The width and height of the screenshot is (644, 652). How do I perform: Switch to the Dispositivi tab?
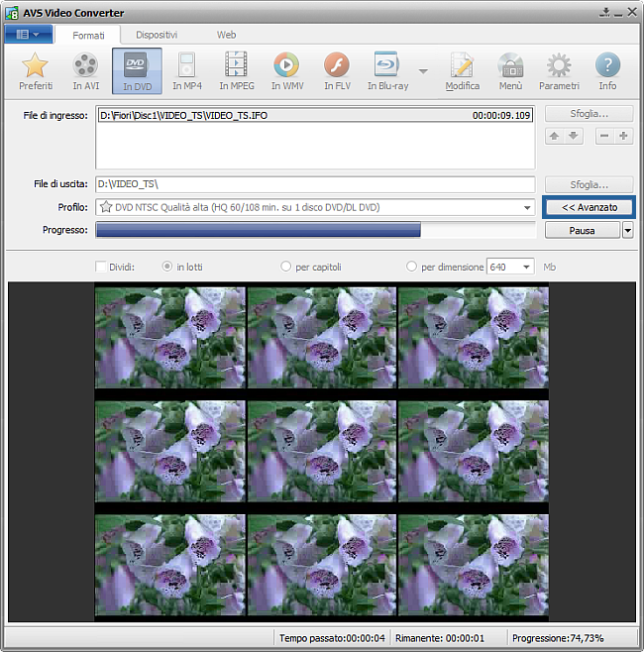pos(157,35)
